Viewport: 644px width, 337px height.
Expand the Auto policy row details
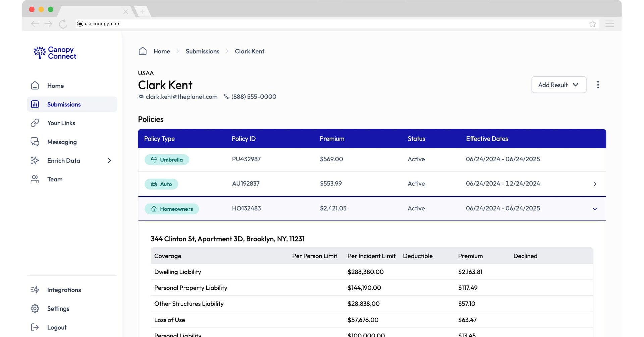click(x=595, y=184)
